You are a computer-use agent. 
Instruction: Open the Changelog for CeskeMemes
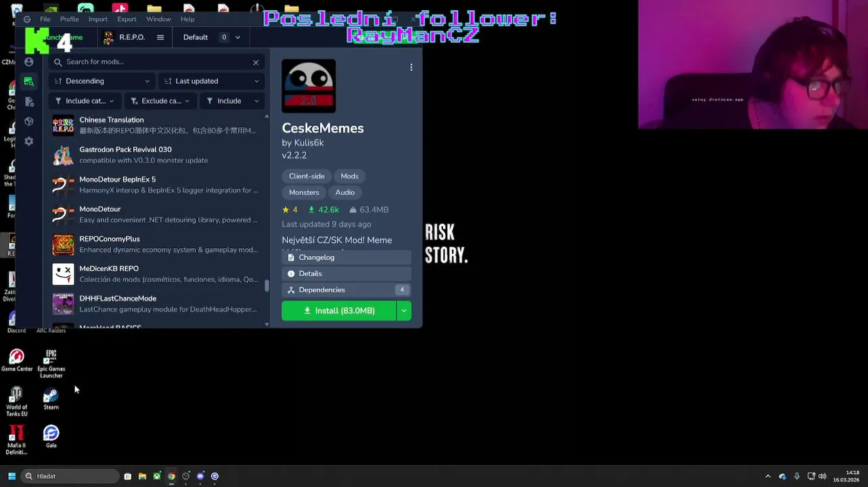346,258
